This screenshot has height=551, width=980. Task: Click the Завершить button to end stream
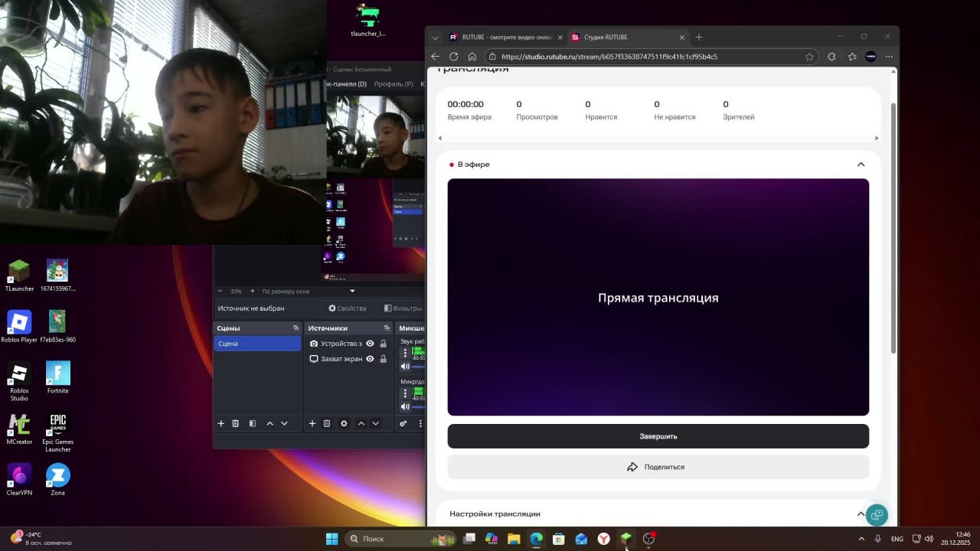tap(658, 436)
